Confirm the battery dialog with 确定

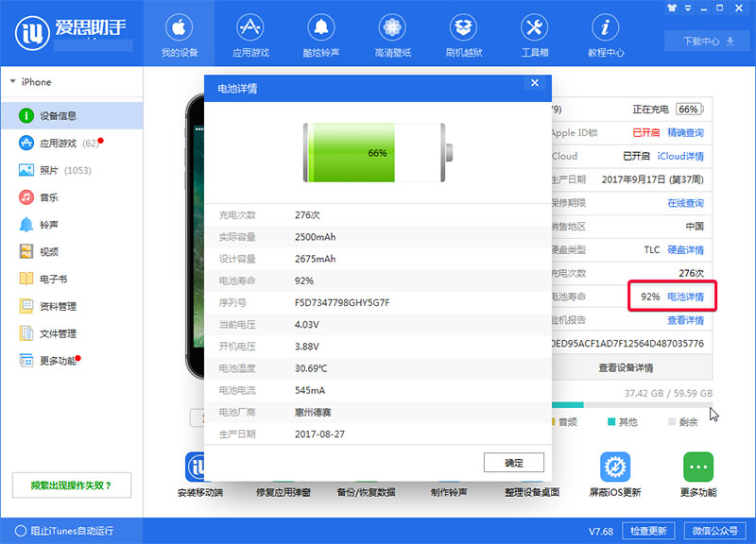pos(513,462)
